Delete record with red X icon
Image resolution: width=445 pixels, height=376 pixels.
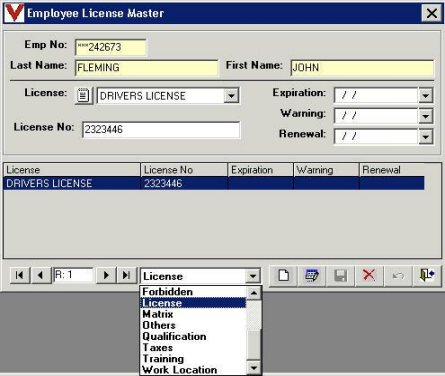369,275
